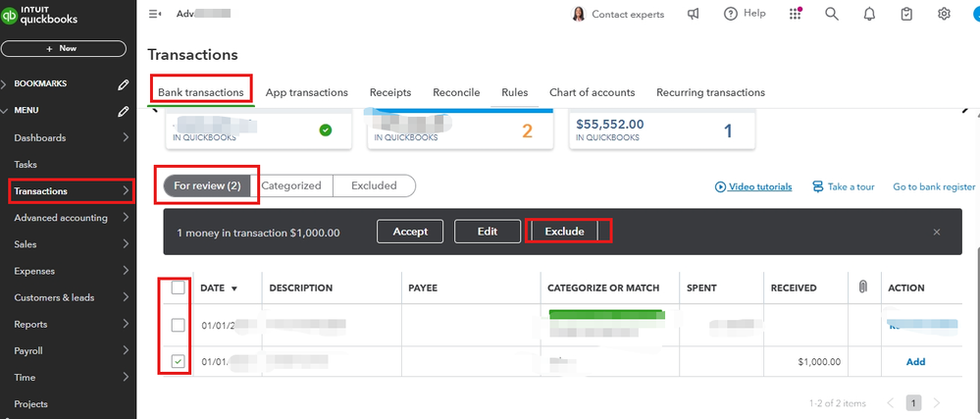
Task: Select the Categorized filter
Action: point(291,185)
